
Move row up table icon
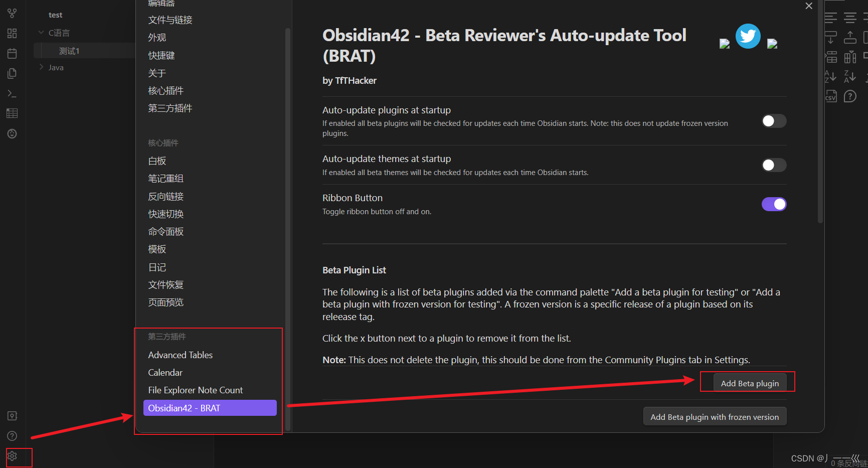click(x=850, y=38)
